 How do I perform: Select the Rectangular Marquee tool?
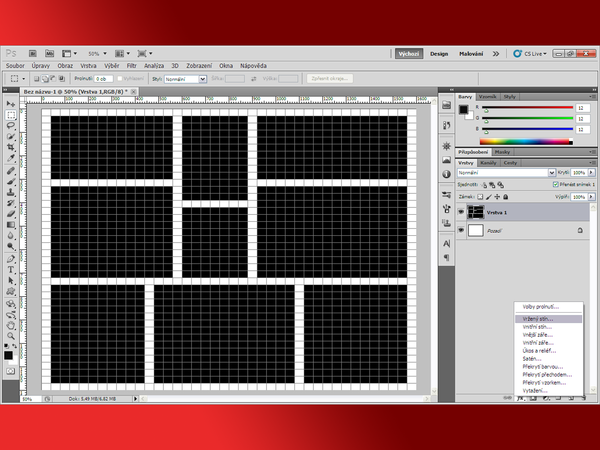coord(11,114)
